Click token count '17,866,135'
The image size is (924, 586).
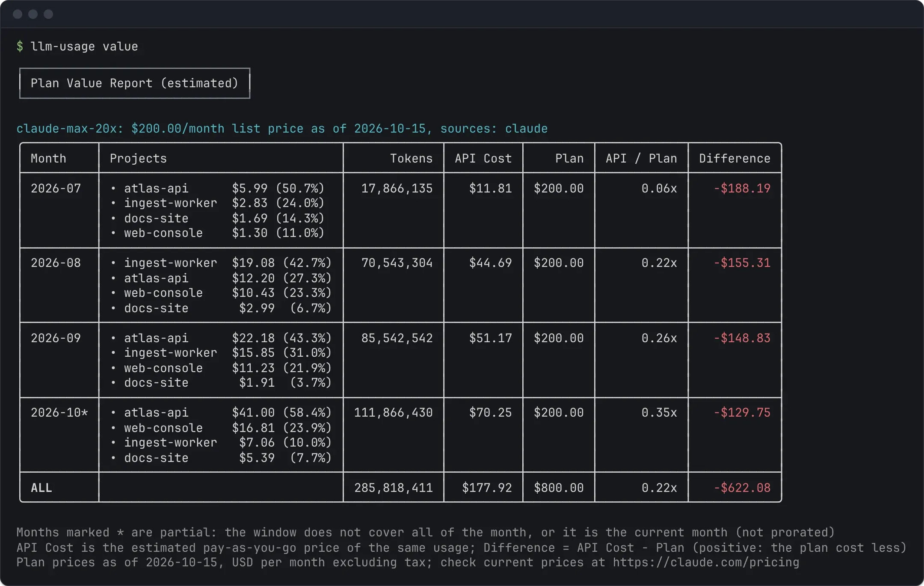coord(397,188)
